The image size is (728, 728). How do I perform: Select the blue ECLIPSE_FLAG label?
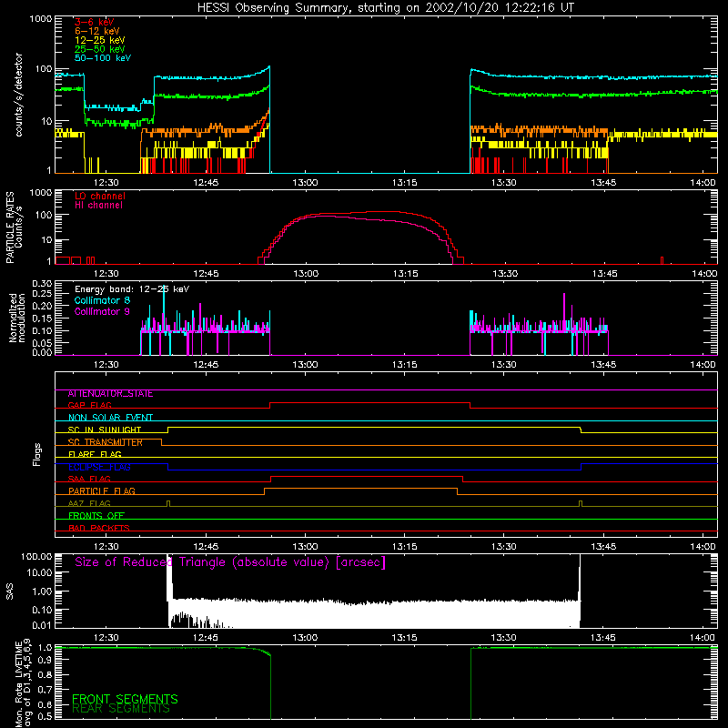99,467
